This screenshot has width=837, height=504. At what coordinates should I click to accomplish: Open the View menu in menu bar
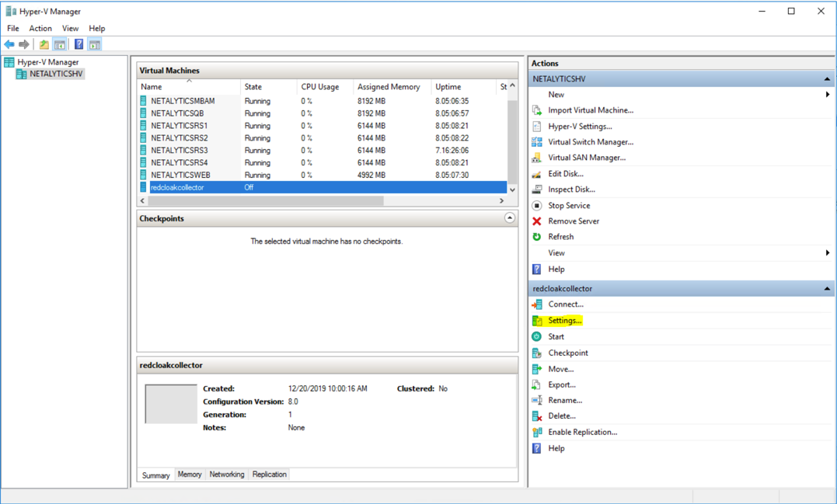(x=70, y=28)
